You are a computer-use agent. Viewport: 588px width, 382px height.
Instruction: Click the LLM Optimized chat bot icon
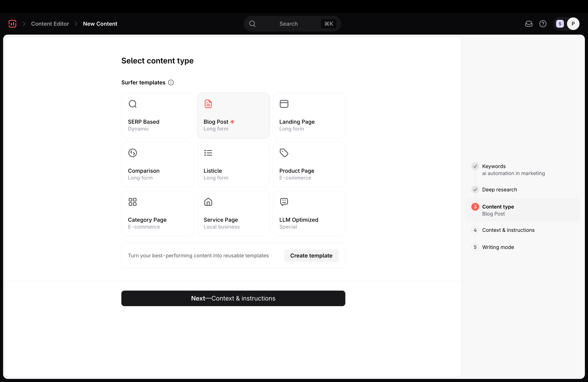(x=284, y=202)
